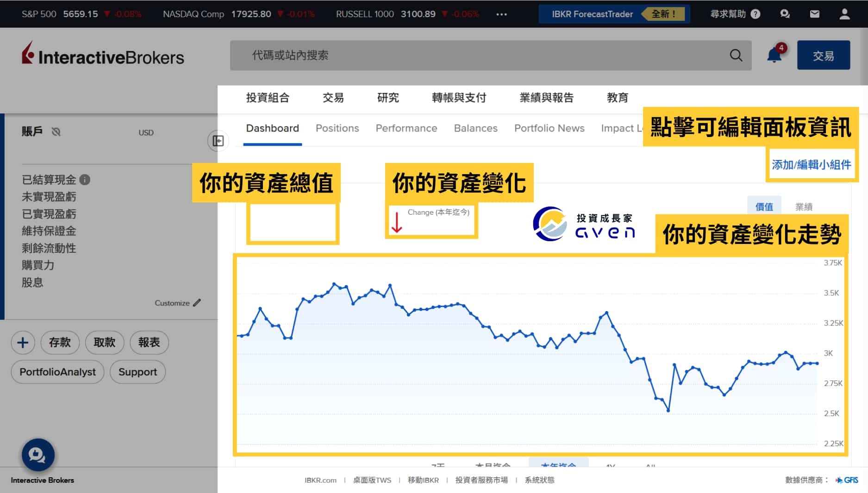868x493 pixels.
Task: Switch to the Balances tab
Action: [475, 128]
